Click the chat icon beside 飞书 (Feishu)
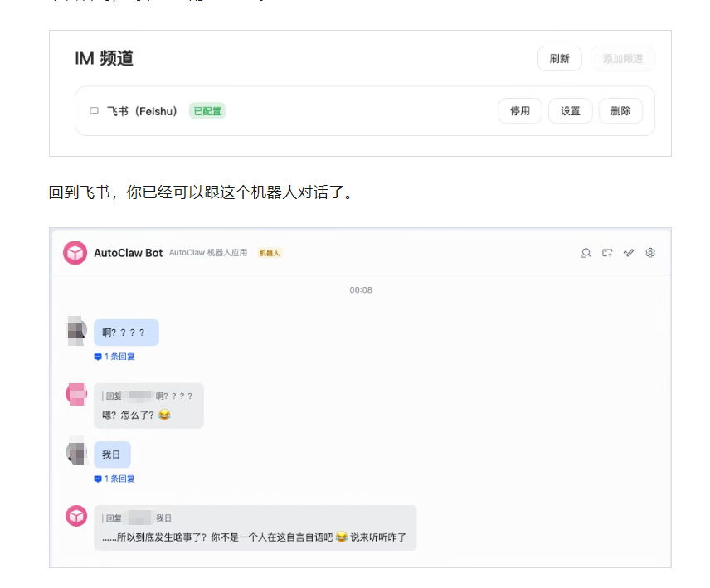The height and width of the screenshot is (588, 710). coord(94,111)
